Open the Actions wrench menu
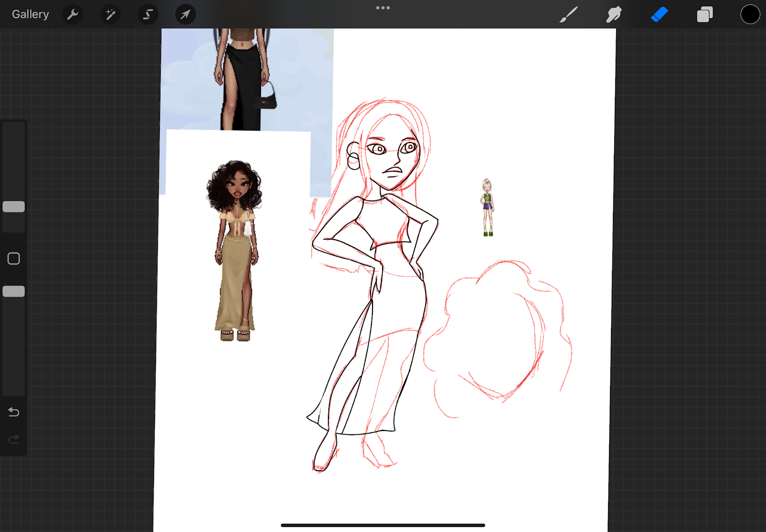 73,14
